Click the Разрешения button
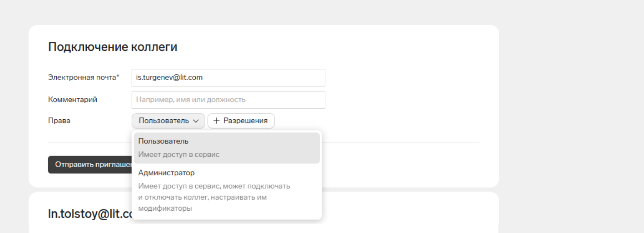The image size is (644, 233). (x=241, y=121)
